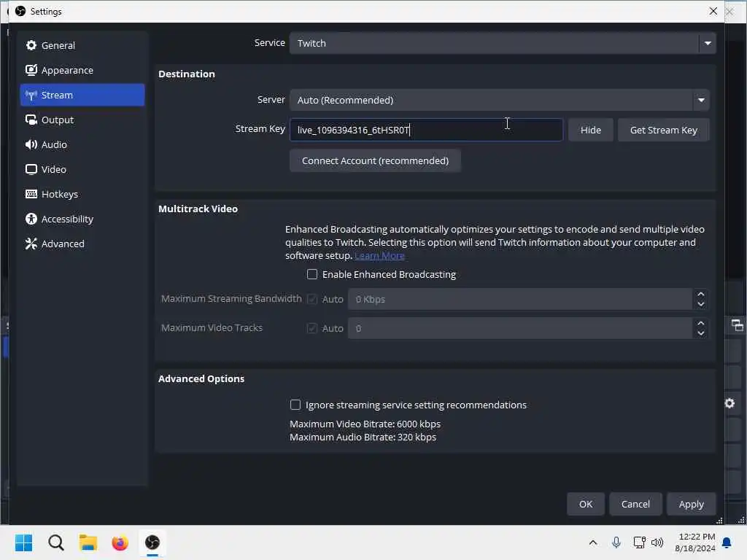Expand the Server dropdown Auto (Recommended)
Viewport: 747px width, 560px height.
point(499,100)
